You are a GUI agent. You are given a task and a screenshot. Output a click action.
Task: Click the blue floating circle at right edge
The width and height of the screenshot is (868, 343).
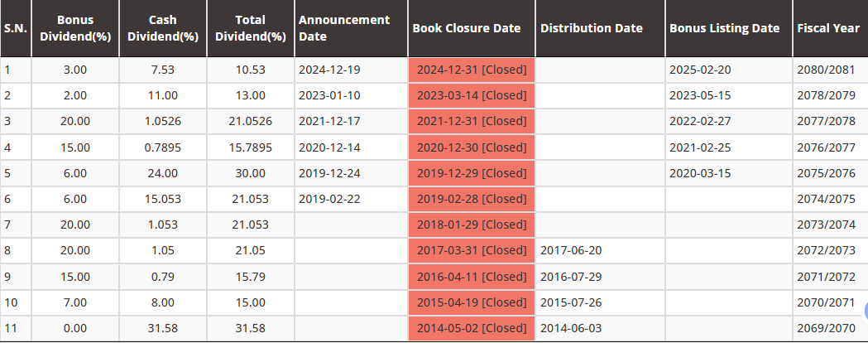click(866, 311)
